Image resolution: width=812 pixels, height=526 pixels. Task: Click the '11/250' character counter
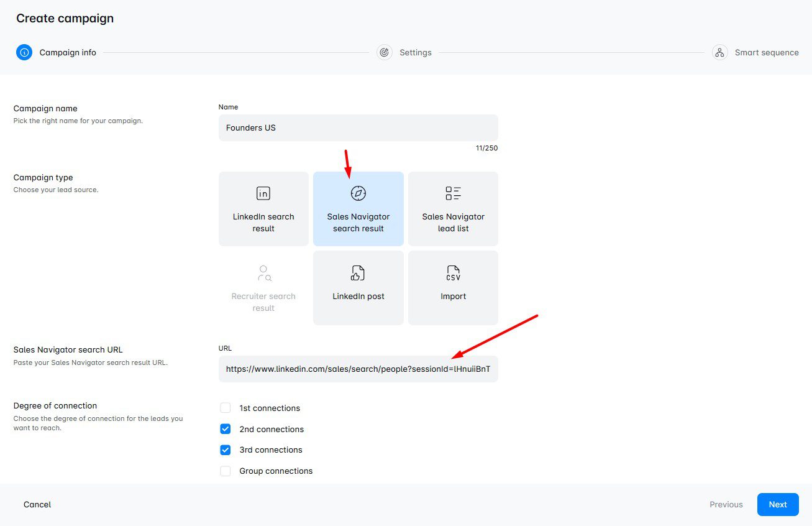pyautogui.click(x=486, y=148)
